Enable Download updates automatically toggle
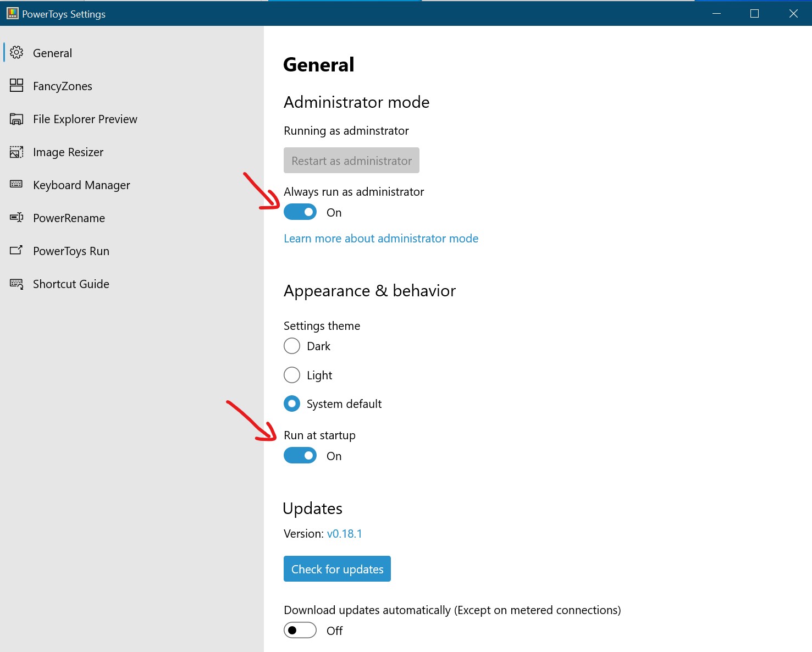Viewport: 812px width, 652px height. (300, 630)
